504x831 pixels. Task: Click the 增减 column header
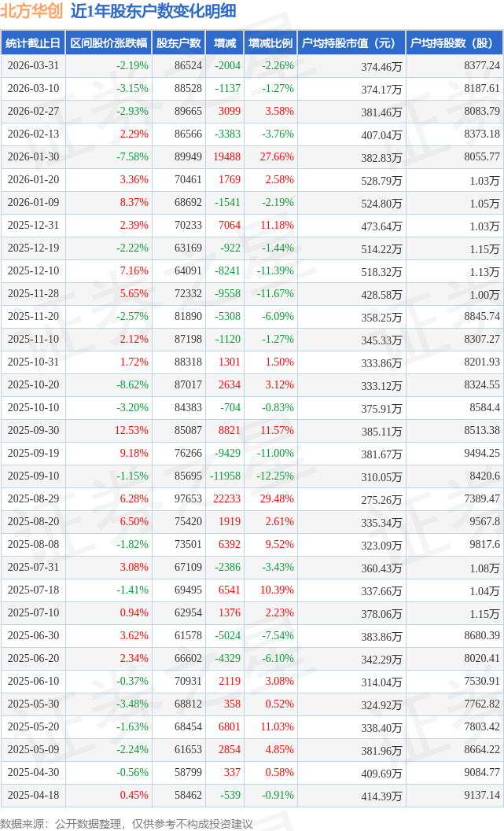225,43
